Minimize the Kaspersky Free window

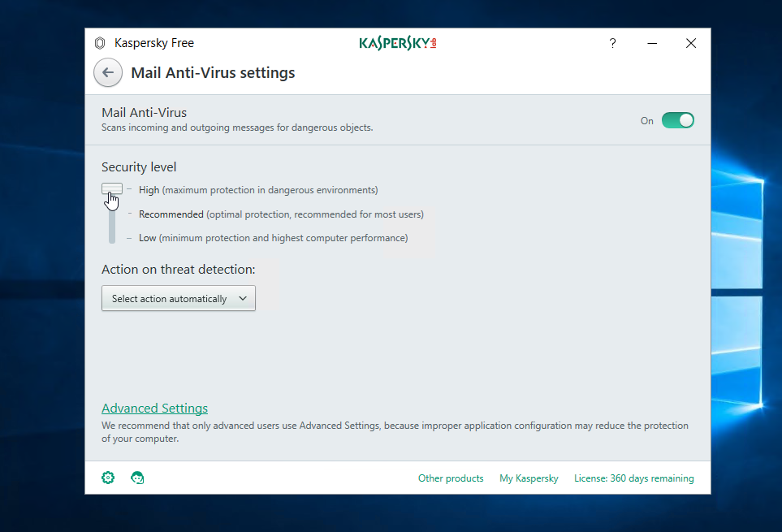pyautogui.click(x=652, y=43)
